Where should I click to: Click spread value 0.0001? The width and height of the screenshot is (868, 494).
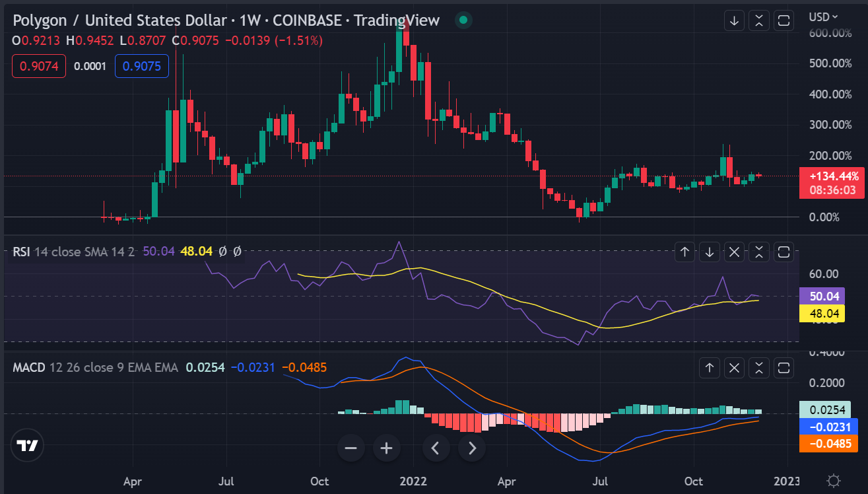[x=90, y=66]
